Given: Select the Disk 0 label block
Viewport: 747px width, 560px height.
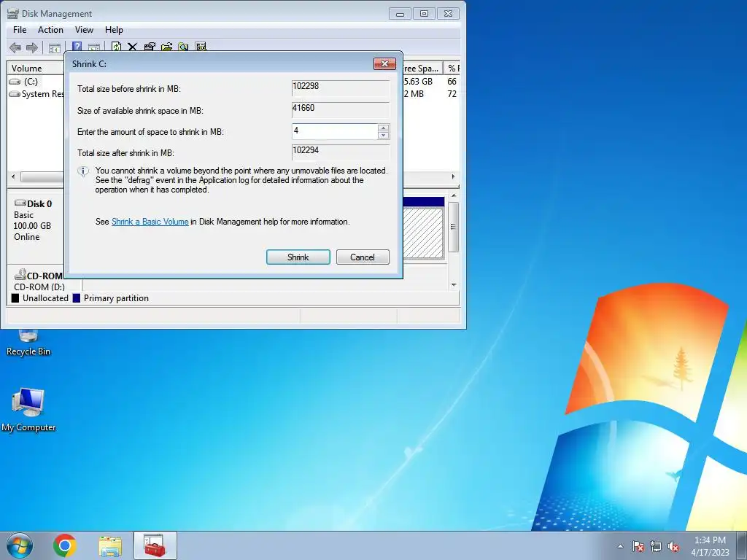Looking at the screenshot, I should [36, 227].
